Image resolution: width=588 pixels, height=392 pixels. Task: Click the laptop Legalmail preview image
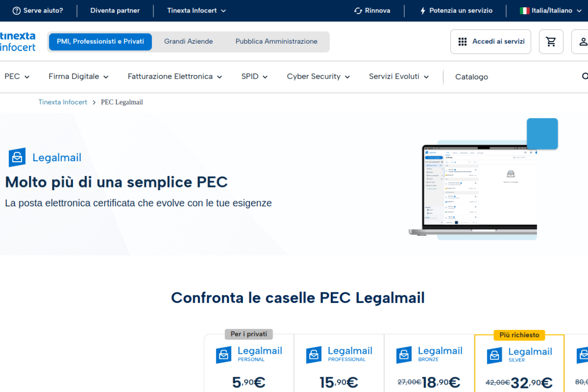(x=478, y=188)
